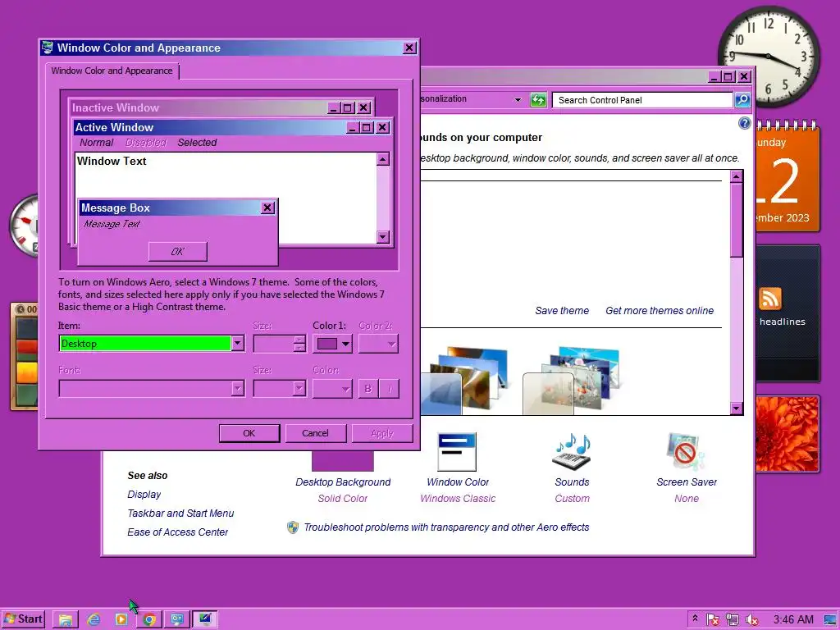Open Windows Explorer from the taskbar

coord(66,619)
